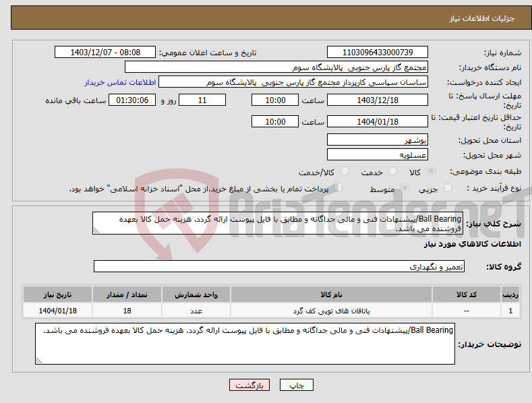
Task: Click the واحد شمارش column header
Action: (196, 294)
